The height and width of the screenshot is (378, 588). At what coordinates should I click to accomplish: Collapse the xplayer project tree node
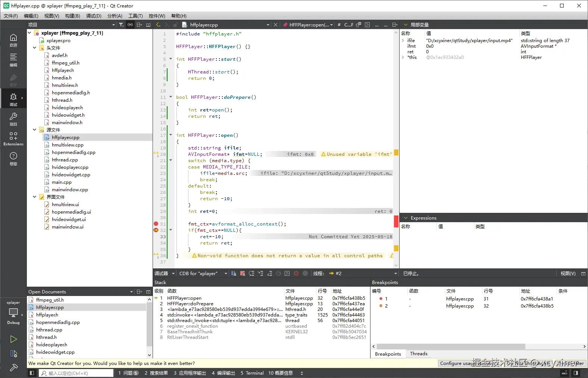point(30,33)
